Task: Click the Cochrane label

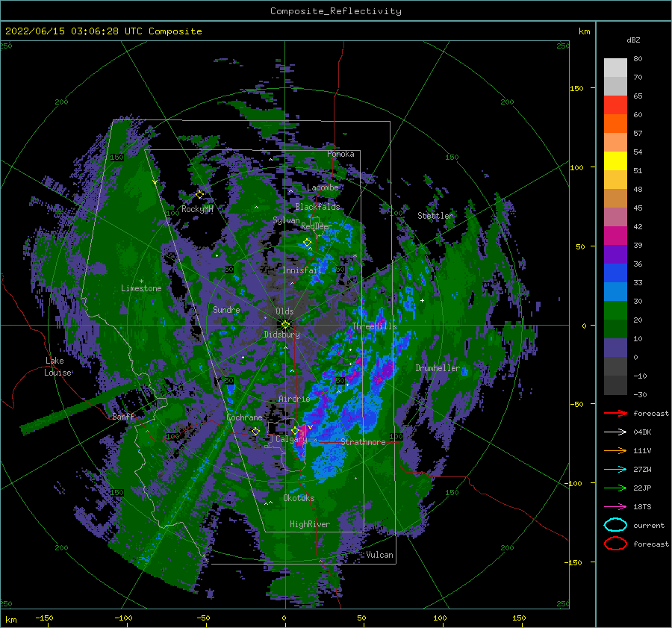Action: coord(244,417)
